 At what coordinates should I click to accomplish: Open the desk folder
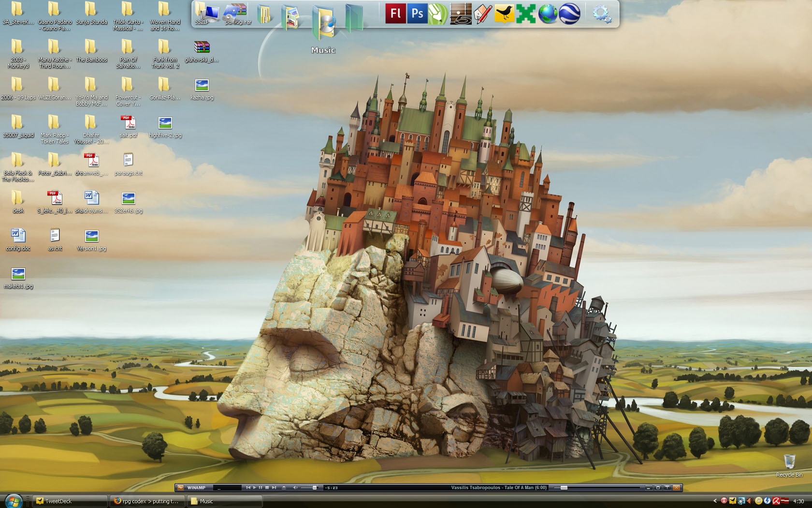[x=18, y=202]
